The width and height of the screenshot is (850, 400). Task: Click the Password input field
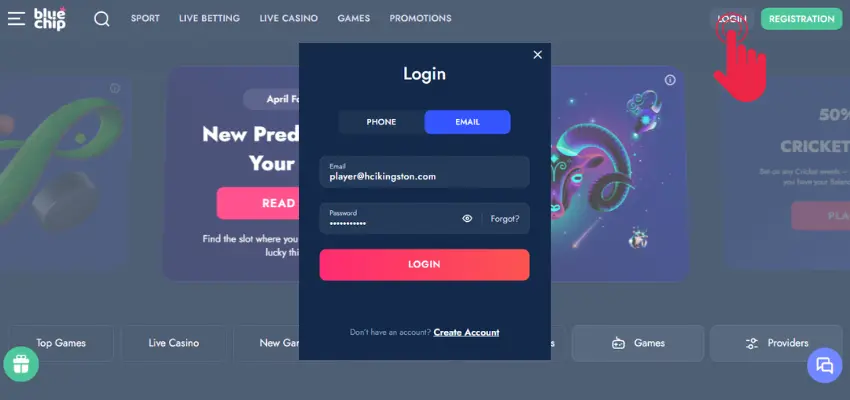tap(389, 218)
